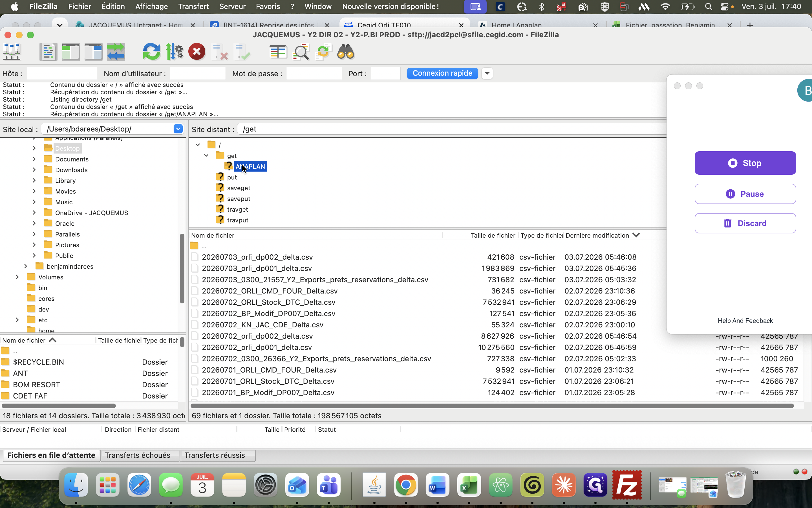Viewport: 812px width, 508px height.
Task: Discard the recording
Action: click(x=745, y=223)
